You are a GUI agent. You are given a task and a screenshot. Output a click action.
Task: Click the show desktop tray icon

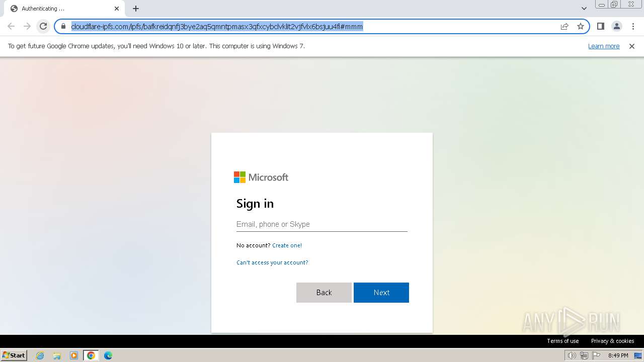(x=638, y=355)
